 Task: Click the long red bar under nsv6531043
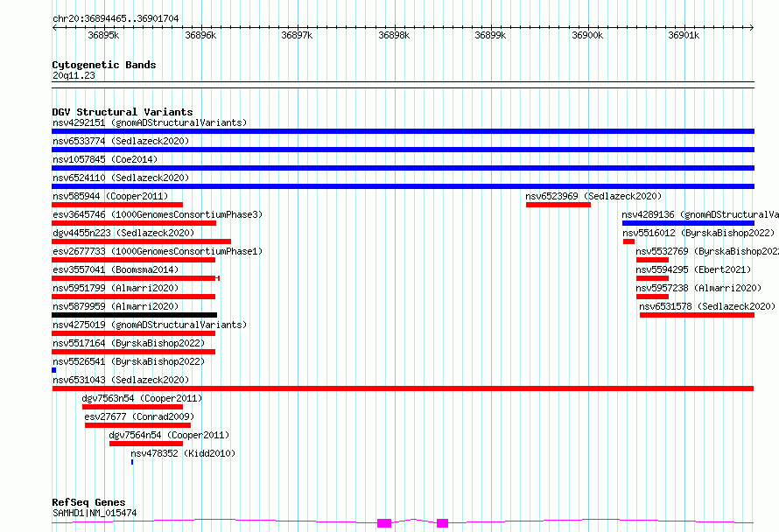(403, 388)
